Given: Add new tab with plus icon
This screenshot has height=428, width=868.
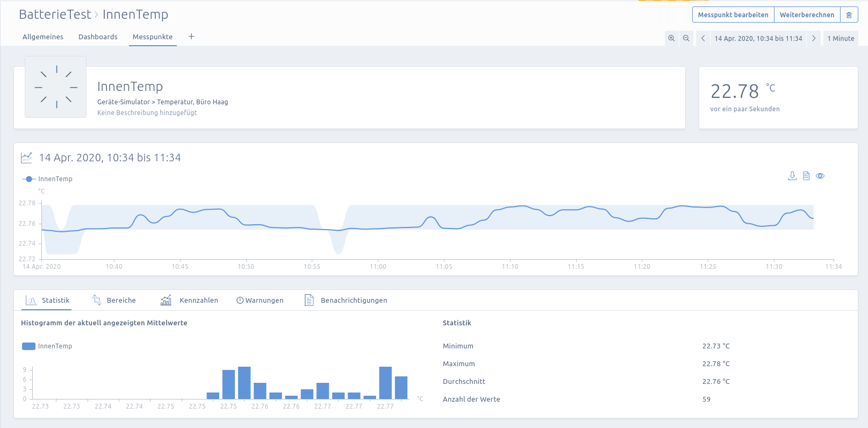Looking at the screenshot, I should 191,37.
